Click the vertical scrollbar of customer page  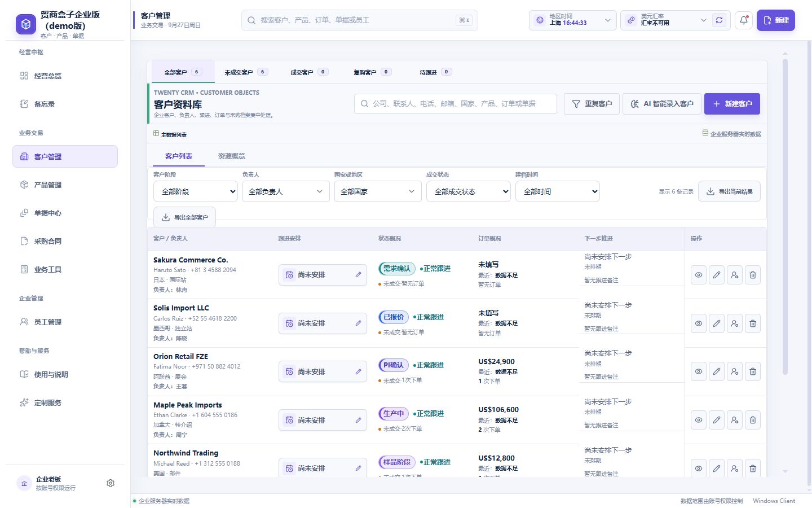click(785, 217)
